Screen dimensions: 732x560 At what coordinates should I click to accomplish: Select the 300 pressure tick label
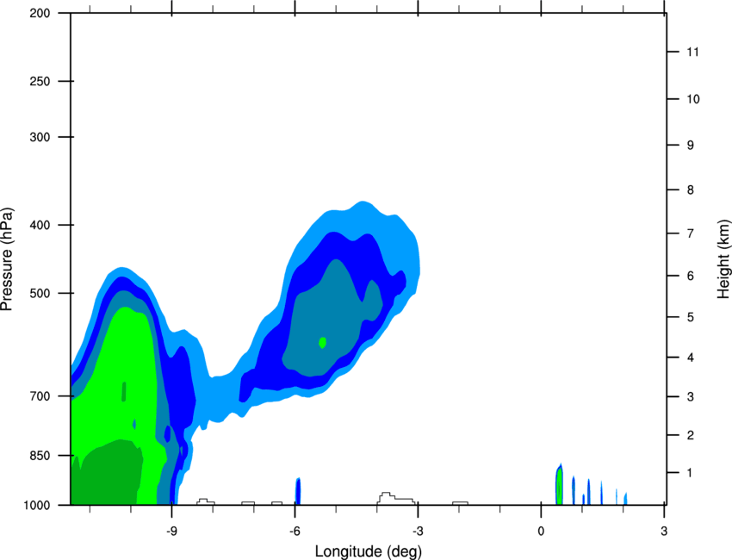(40, 137)
